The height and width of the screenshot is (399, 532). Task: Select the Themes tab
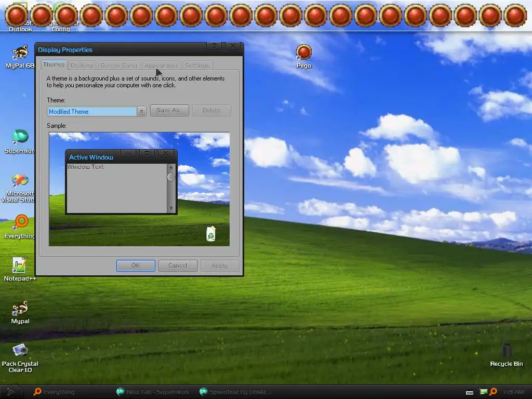point(54,64)
